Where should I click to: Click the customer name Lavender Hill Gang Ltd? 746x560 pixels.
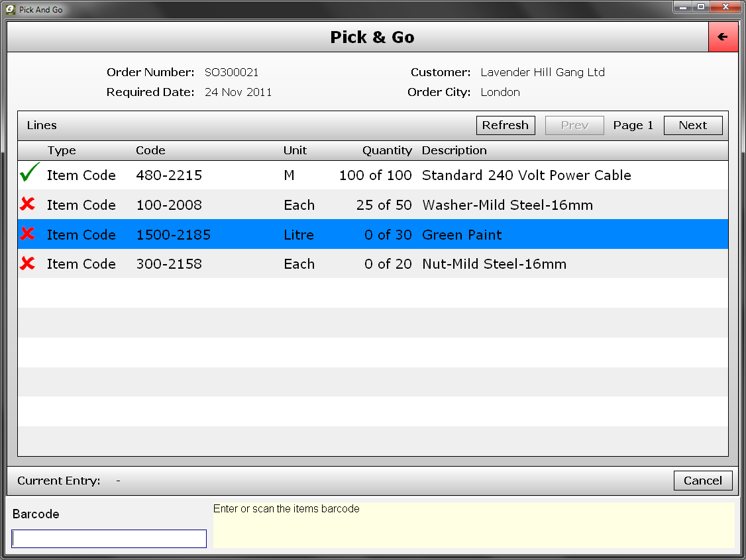[x=542, y=73]
